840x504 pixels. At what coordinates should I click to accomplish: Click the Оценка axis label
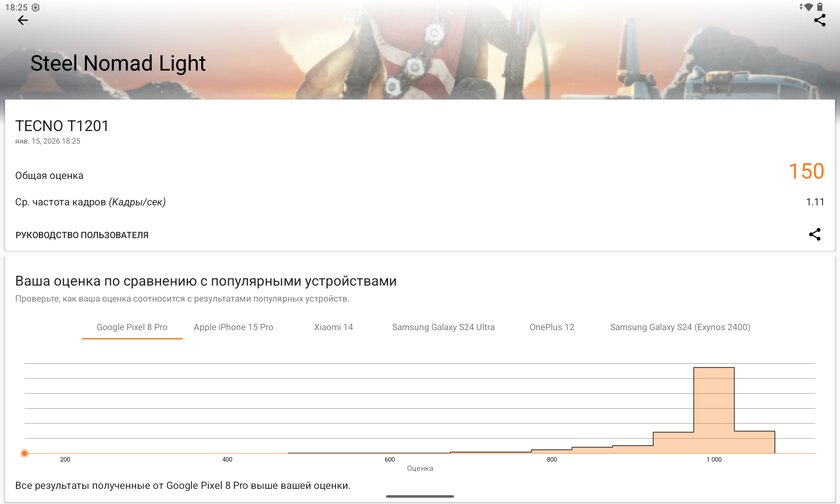point(420,468)
